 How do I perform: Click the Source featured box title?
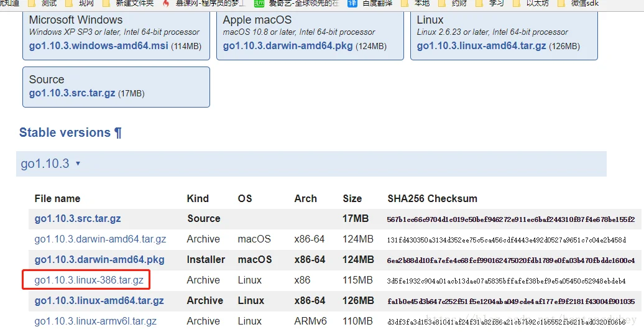(x=47, y=80)
